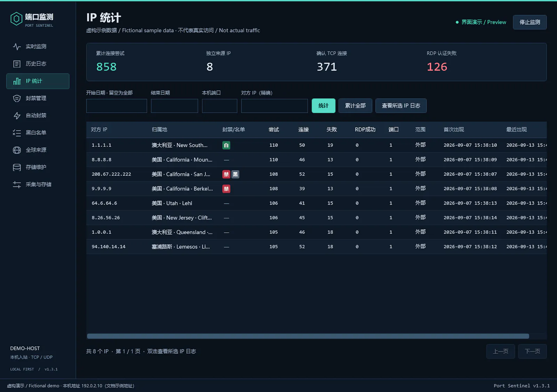The image size is (557, 392).
Task: Select row with IP 9.9.9.9
Action: tap(316, 189)
